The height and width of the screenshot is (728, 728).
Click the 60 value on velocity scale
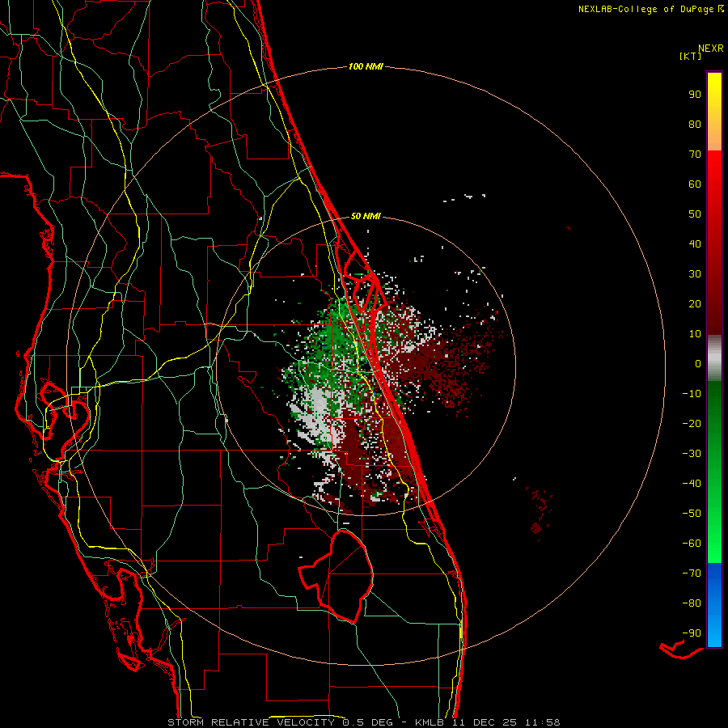point(695,184)
